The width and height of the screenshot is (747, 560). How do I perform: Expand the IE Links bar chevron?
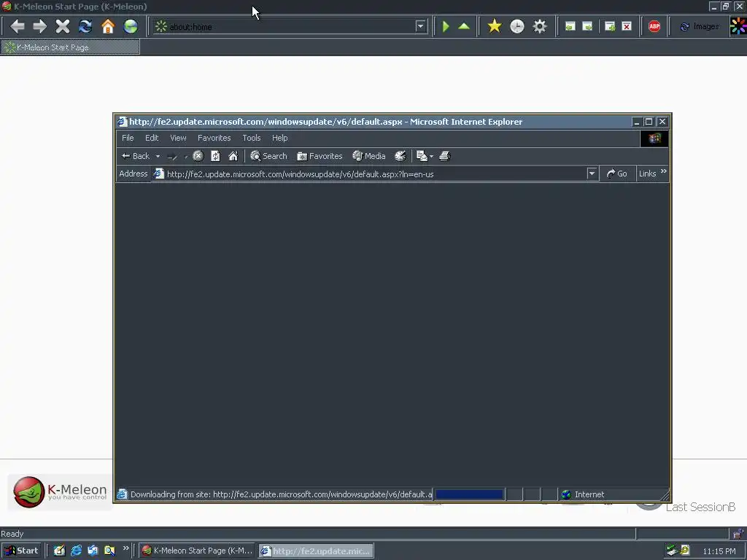pos(664,171)
